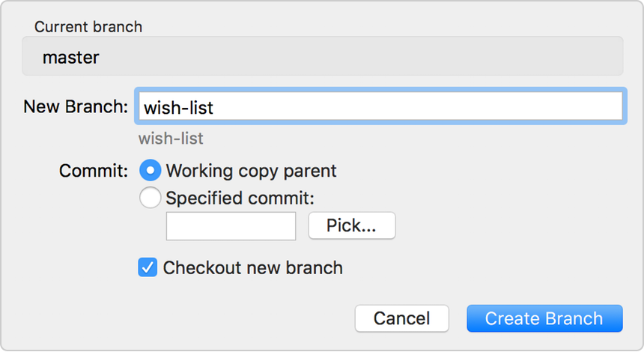Click the 'New Branch:' label
This screenshot has width=644, height=352.
[76, 106]
